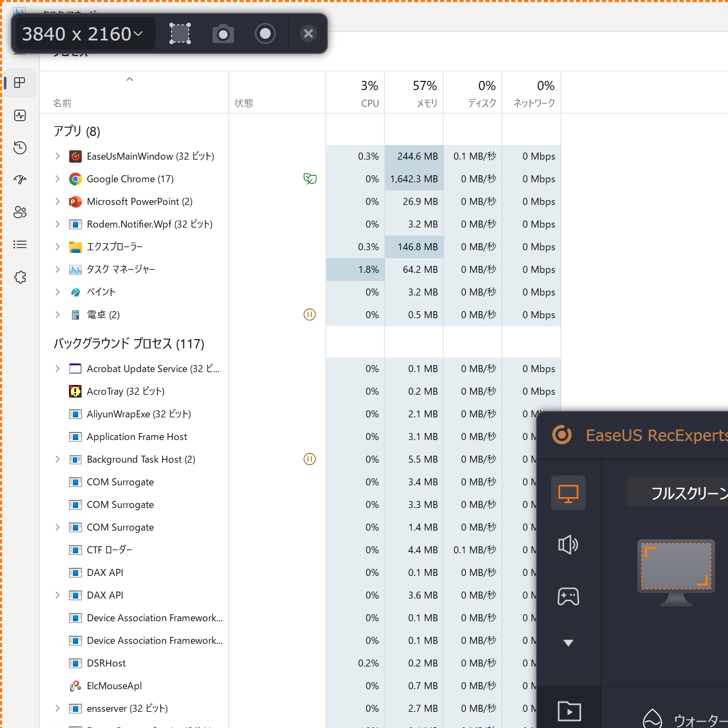
Task: Close the capture toolbar with the X
Action: click(308, 33)
